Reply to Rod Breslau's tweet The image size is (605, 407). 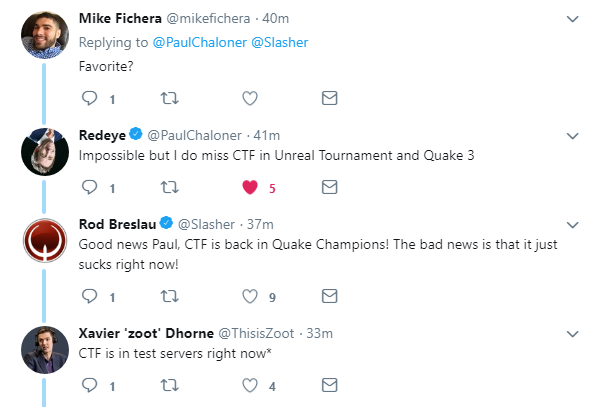point(90,296)
